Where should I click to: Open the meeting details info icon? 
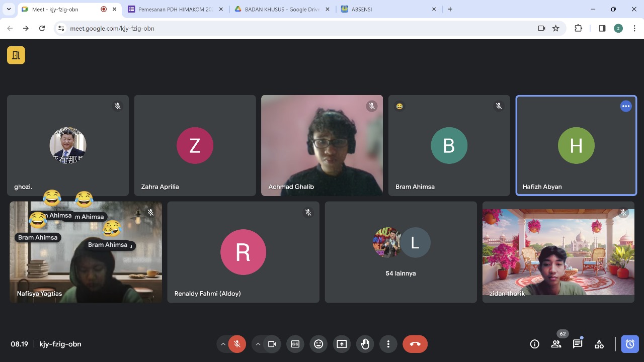534,344
